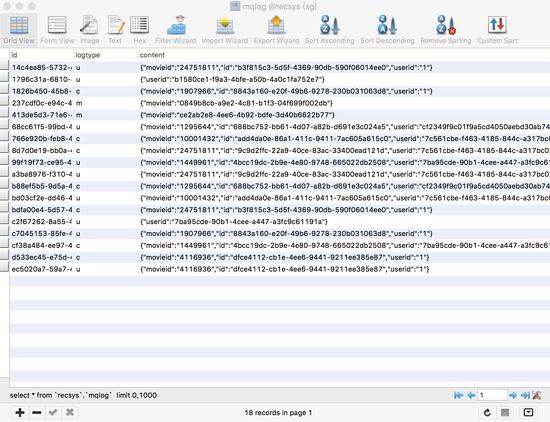
Task: Remove Sorting from table
Action: coord(446,30)
